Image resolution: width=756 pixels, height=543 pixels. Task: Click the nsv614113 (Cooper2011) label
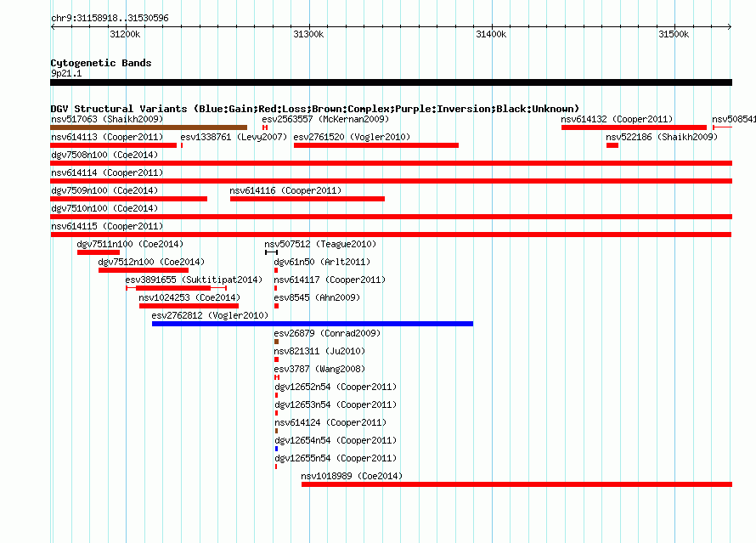point(107,137)
